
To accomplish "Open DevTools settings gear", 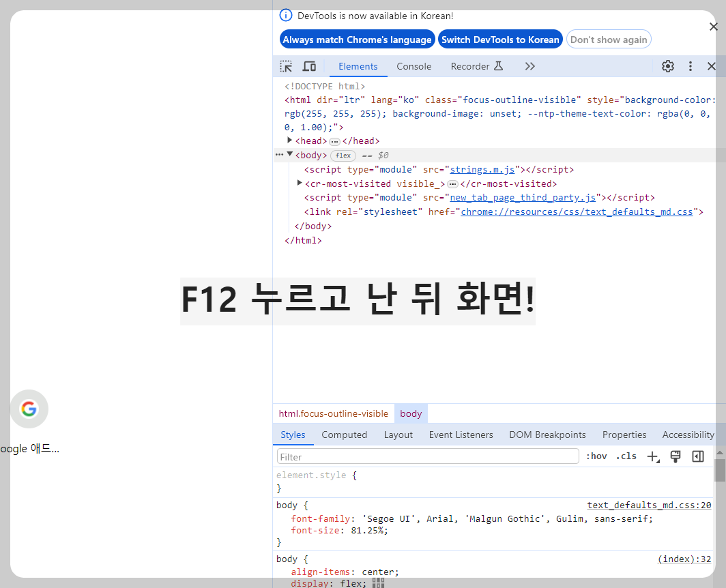I will point(667,66).
